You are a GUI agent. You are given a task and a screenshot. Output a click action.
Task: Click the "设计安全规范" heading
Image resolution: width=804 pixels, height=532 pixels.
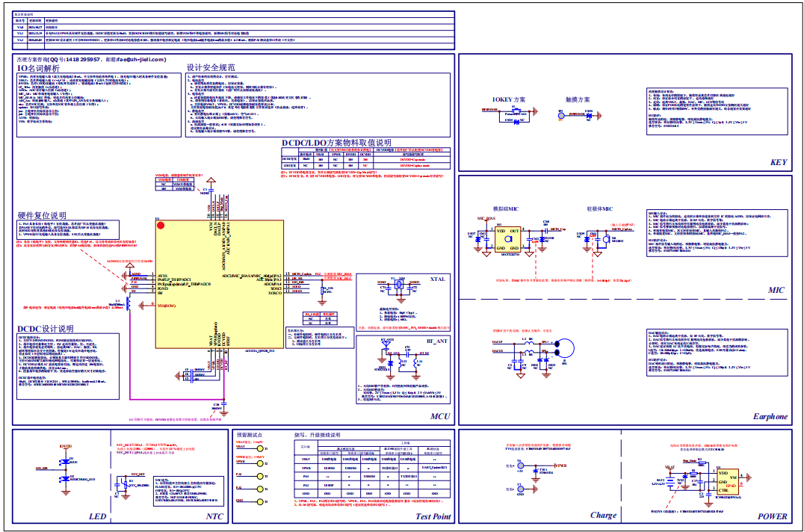(211, 68)
